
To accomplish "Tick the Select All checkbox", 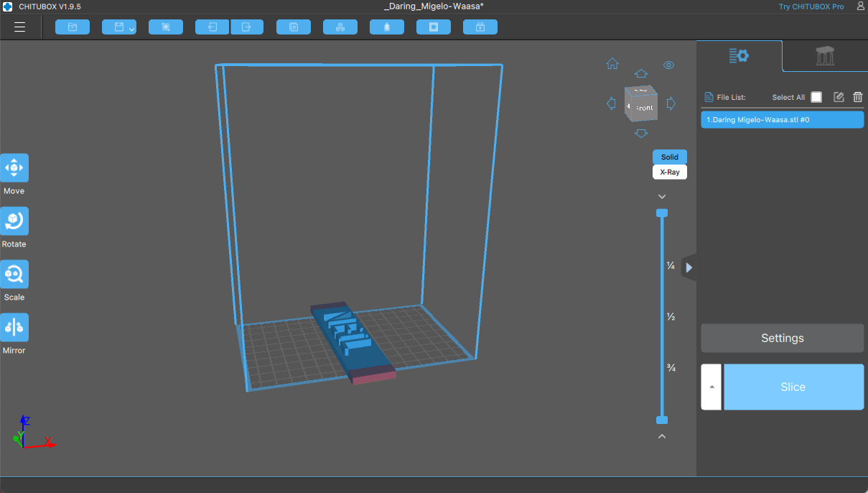I will pos(816,97).
